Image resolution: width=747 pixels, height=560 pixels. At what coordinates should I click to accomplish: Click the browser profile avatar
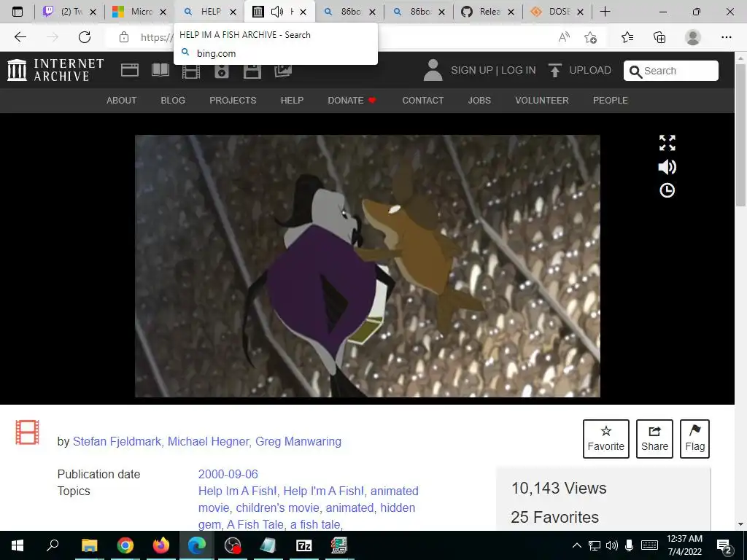point(693,37)
